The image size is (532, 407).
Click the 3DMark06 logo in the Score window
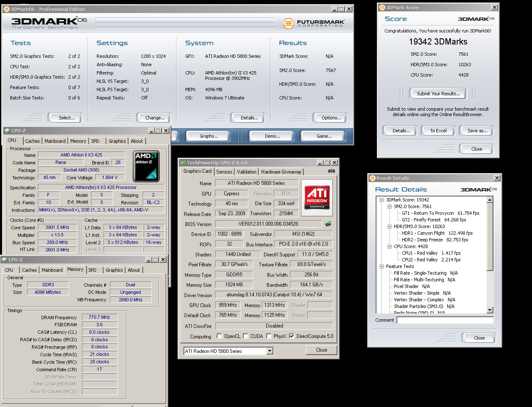(x=476, y=19)
